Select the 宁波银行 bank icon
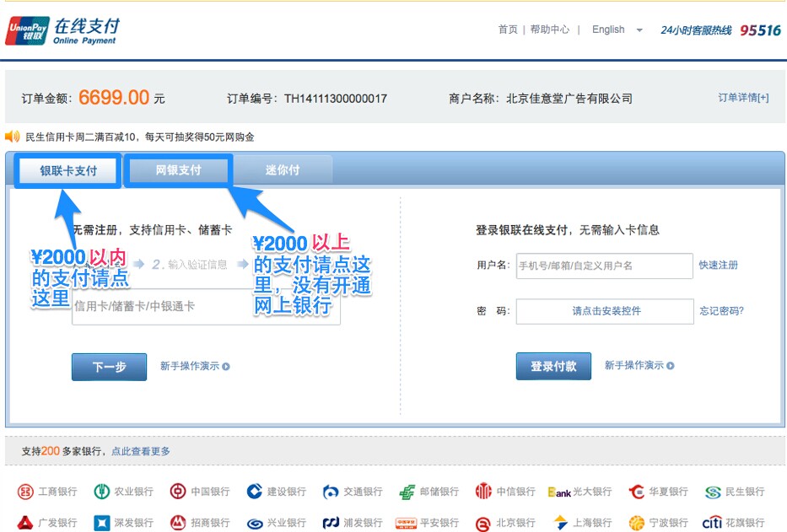The height and width of the screenshot is (532, 787). pyautogui.click(x=636, y=523)
